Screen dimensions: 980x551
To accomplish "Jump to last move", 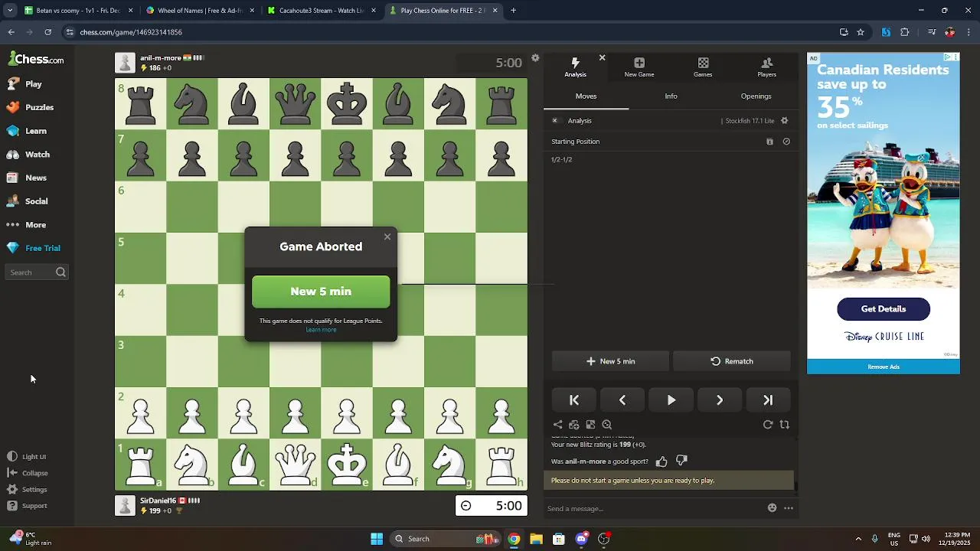I will [x=768, y=400].
